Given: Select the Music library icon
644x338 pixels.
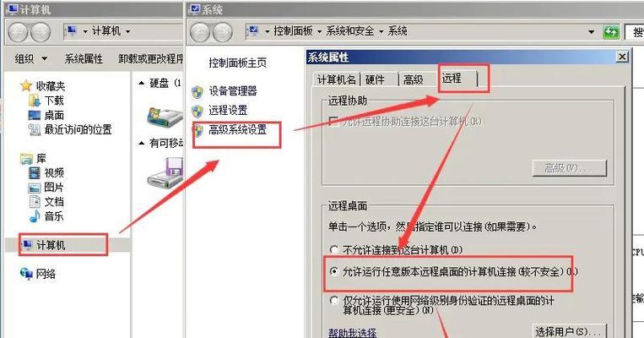Looking at the screenshot, I should point(35,216).
